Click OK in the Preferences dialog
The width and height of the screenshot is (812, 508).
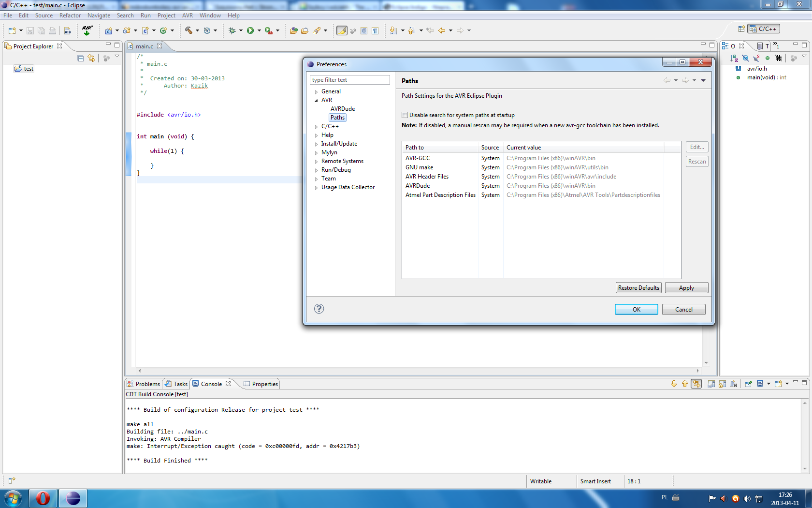(636, 310)
